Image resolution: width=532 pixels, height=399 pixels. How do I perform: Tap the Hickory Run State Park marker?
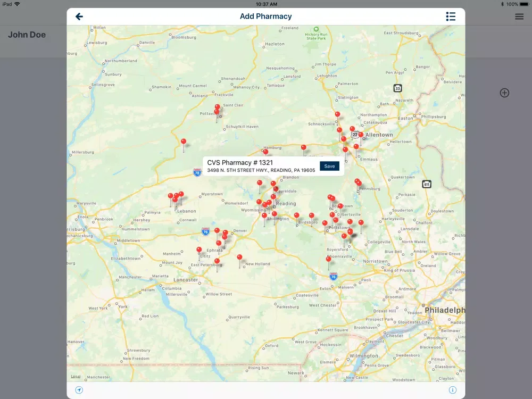point(316,29)
